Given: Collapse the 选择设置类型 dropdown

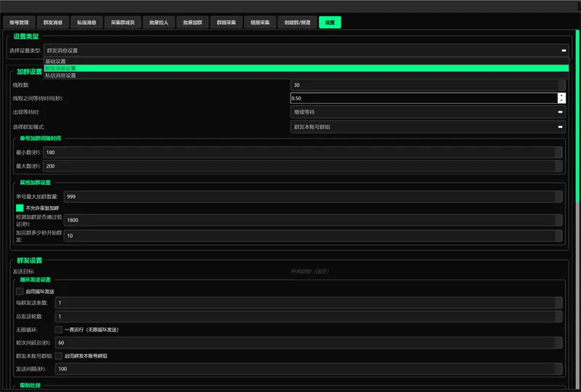Looking at the screenshot, I should point(564,51).
